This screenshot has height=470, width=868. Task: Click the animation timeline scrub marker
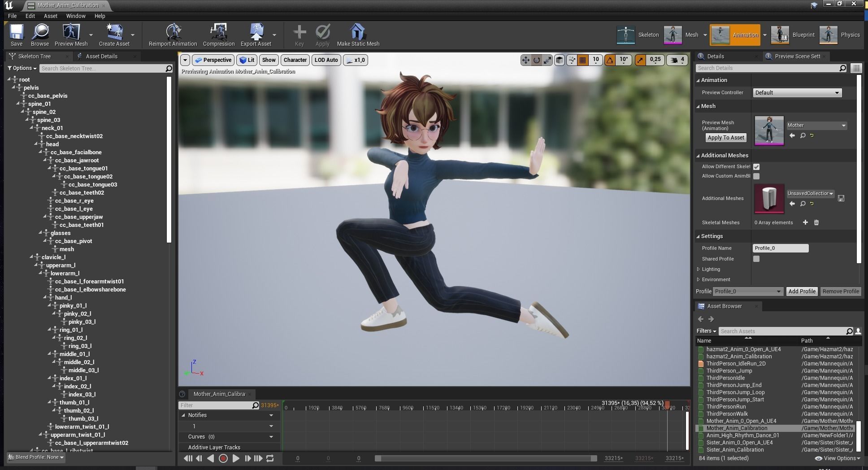tap(667, 405)
